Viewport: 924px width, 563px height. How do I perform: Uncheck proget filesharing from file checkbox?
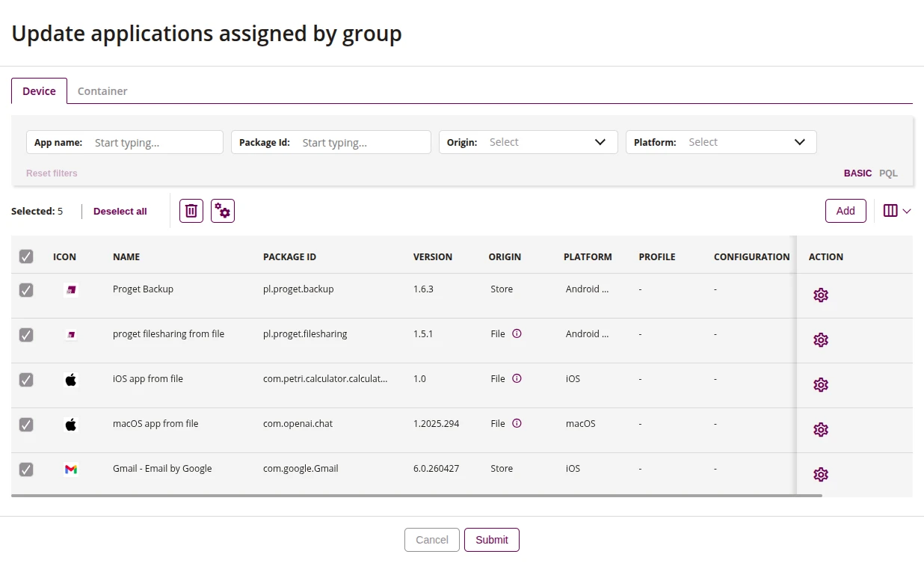click(26, 335)
